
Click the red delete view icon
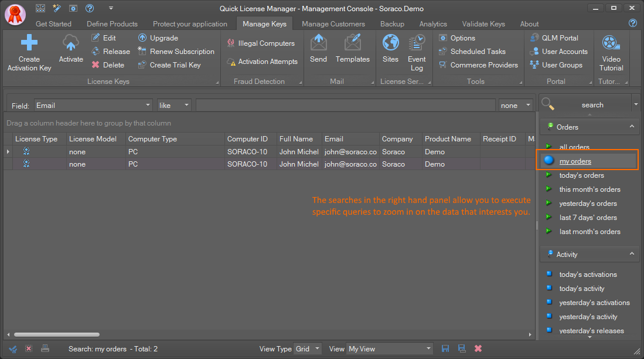pyautogui.click(x=478, y=348)
